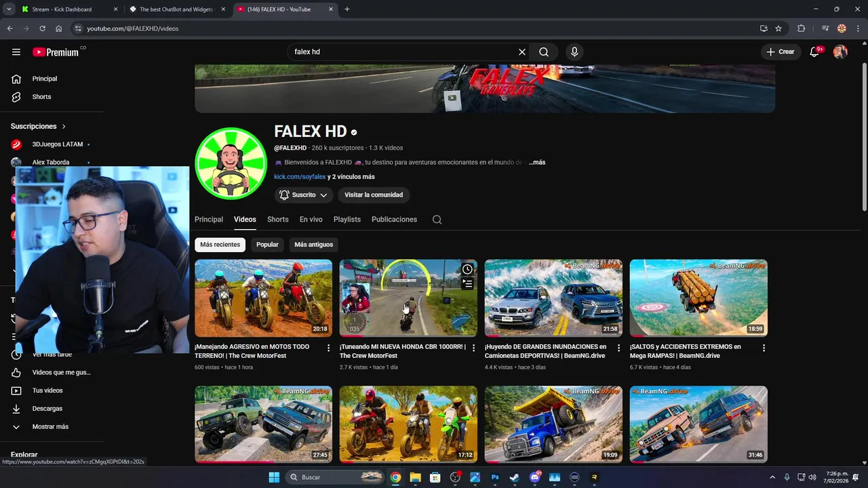Expand Mostrar más in sidebar

(50, 427)
